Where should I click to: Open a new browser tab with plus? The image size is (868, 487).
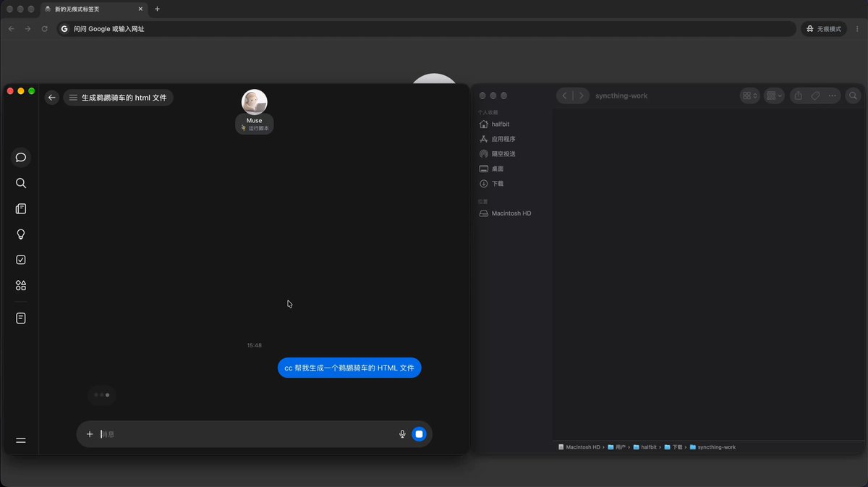point(157,9)
